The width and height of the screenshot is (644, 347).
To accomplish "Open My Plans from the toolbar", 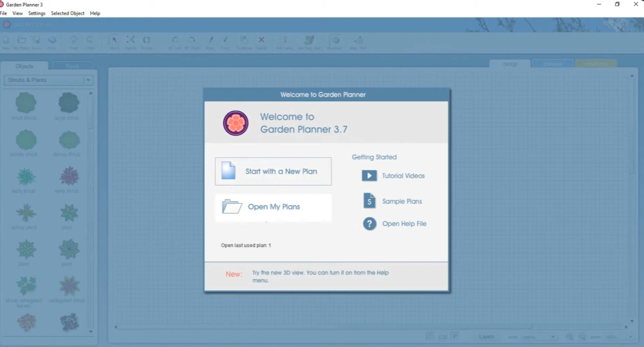I will 21,42.
